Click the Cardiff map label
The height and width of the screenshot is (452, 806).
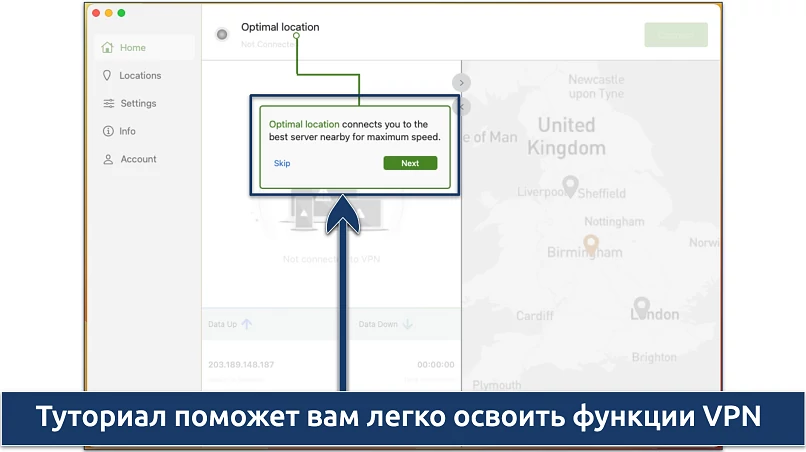535,315
